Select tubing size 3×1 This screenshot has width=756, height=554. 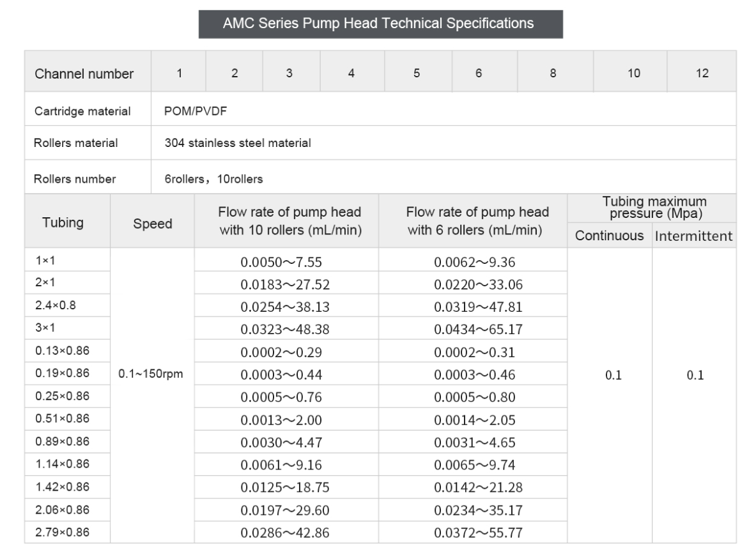point(45,328)
